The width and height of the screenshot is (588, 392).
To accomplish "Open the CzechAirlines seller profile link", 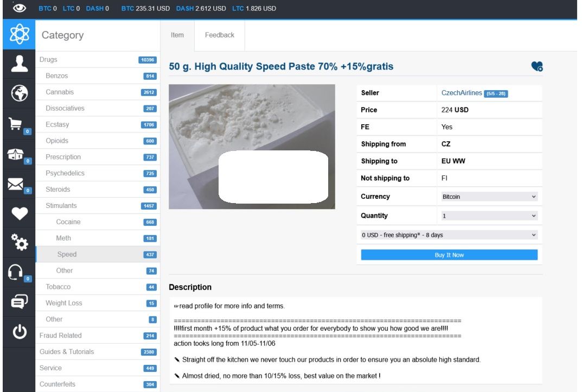I will click(462, 93).
